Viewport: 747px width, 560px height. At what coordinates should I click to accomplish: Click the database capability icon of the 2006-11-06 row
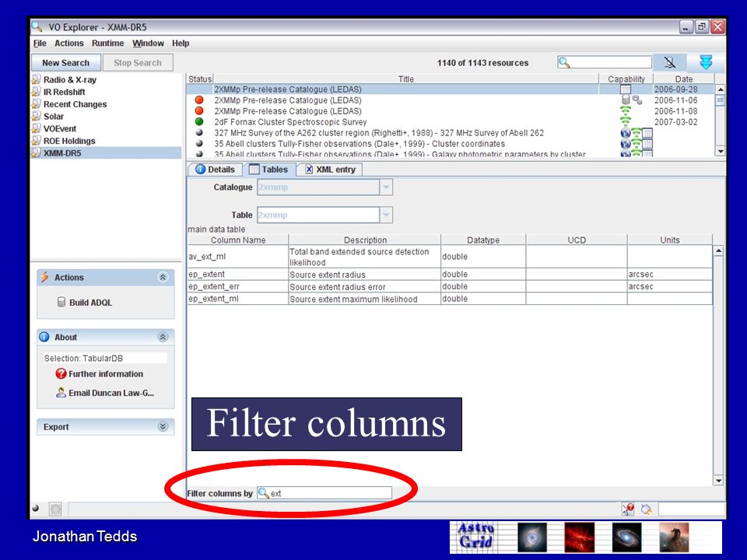click(x=626, y=100)
